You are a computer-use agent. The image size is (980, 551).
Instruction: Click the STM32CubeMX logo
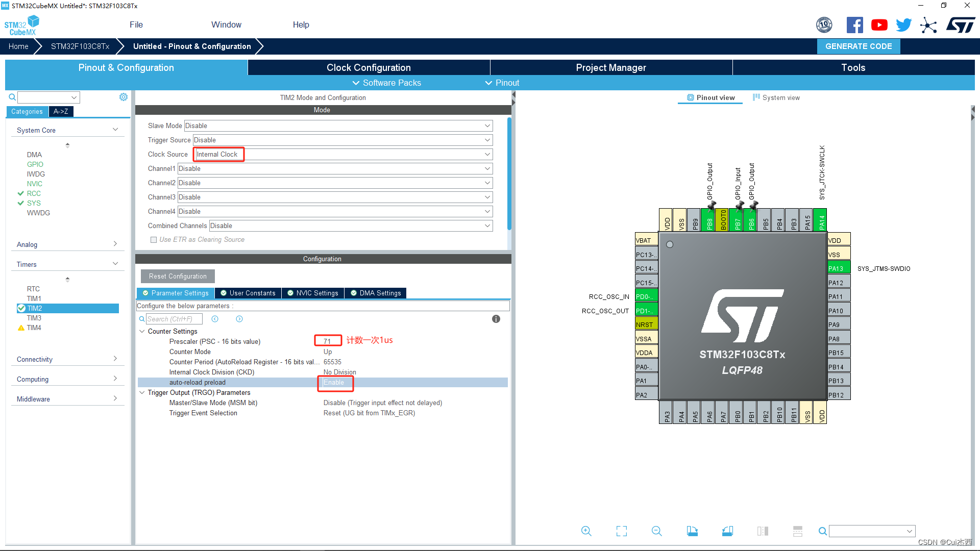pyautogui.click(x=22, y=25)
